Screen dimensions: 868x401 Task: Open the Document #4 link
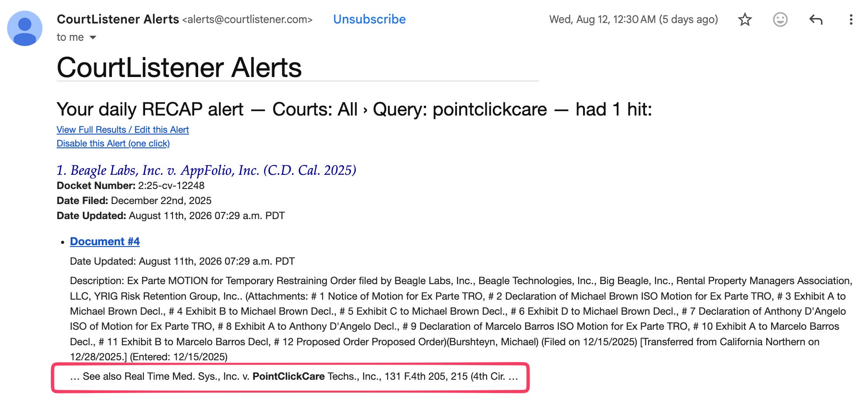[105, 242]
